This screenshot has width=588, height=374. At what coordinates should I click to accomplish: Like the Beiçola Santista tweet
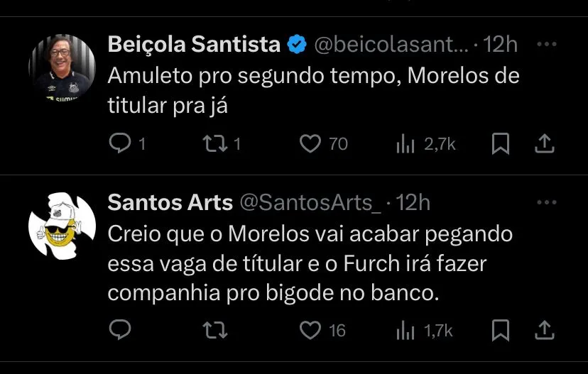(310, 144)
